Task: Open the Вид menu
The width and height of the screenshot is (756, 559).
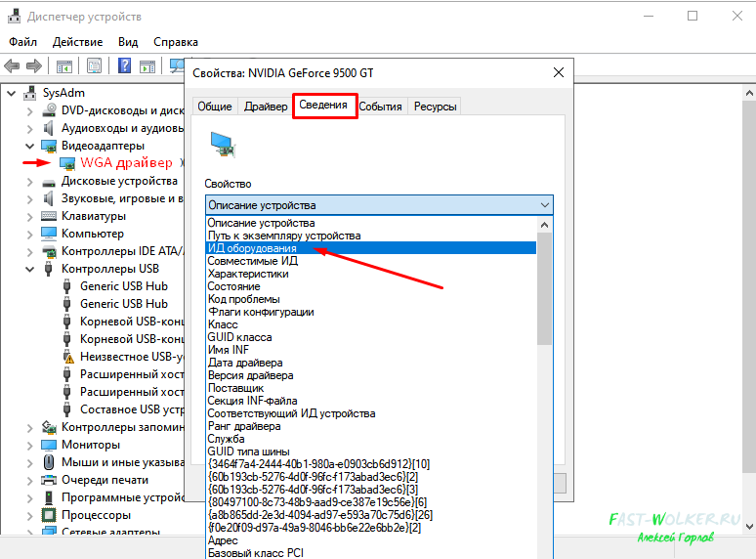Action: click(128, 42)
